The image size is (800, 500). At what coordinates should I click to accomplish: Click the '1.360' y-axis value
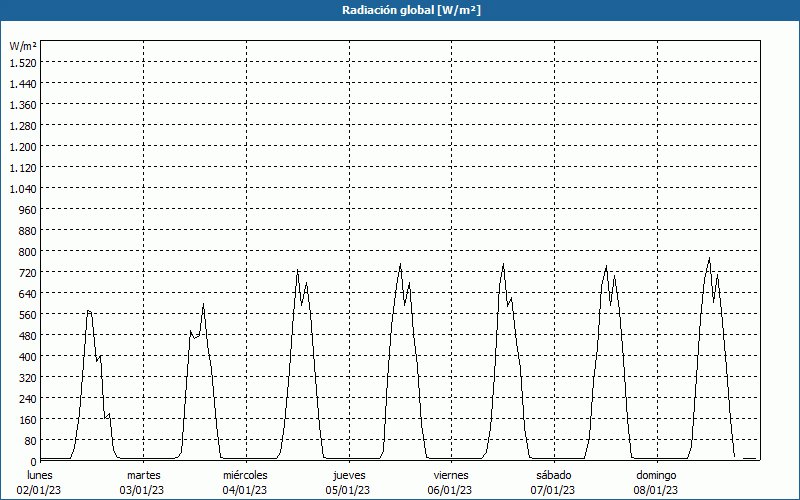coord(23,105)
